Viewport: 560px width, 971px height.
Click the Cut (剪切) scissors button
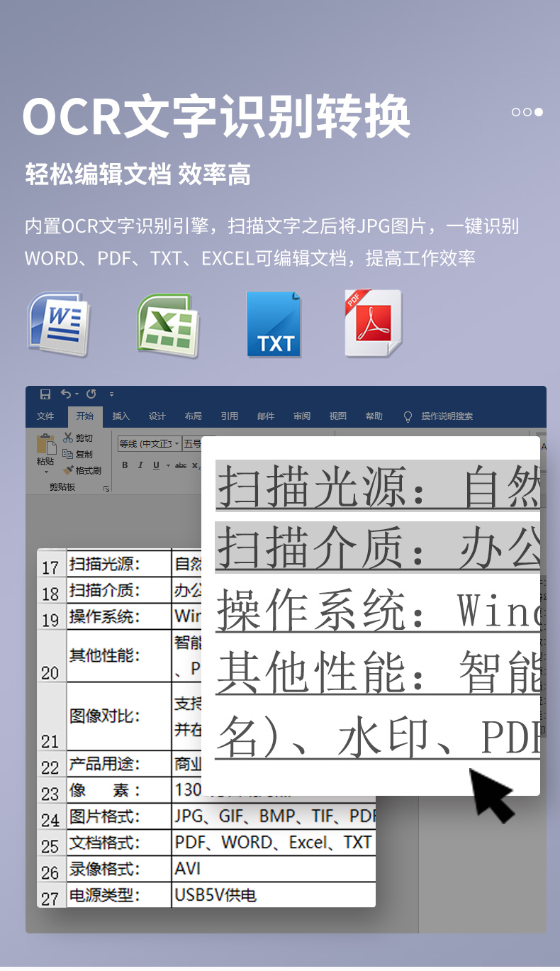click(78, 438)
